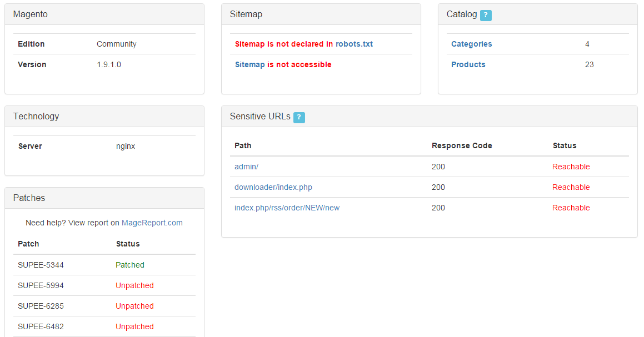Open the downloader/index.php path link
The width and height of the screenshot is (644, 337).
tap(273, 187)
